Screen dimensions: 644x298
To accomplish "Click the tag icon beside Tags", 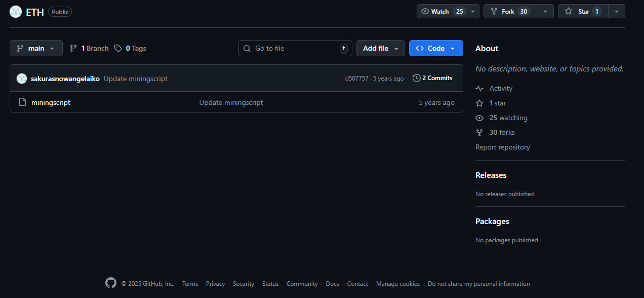I will click(118, 49).
